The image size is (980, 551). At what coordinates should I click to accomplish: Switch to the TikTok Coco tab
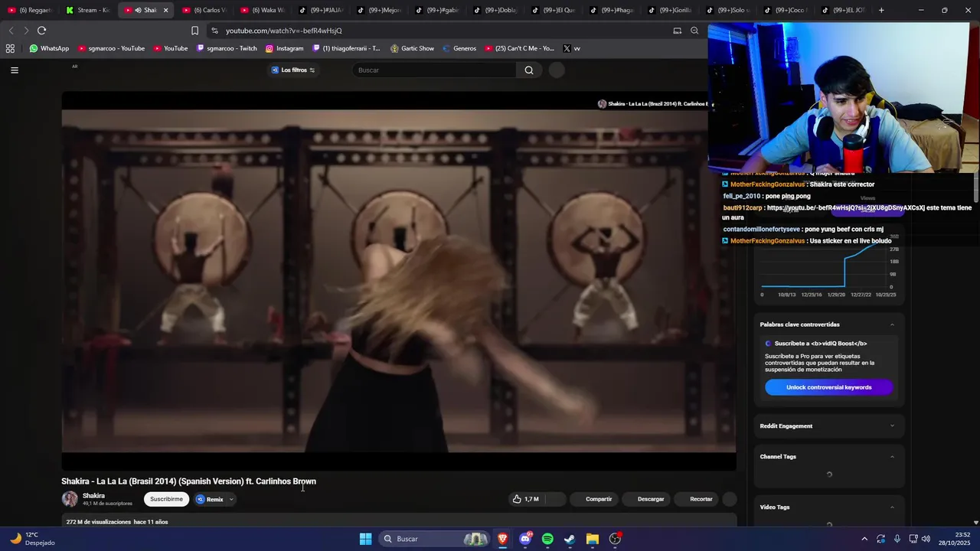coord(787,10)
